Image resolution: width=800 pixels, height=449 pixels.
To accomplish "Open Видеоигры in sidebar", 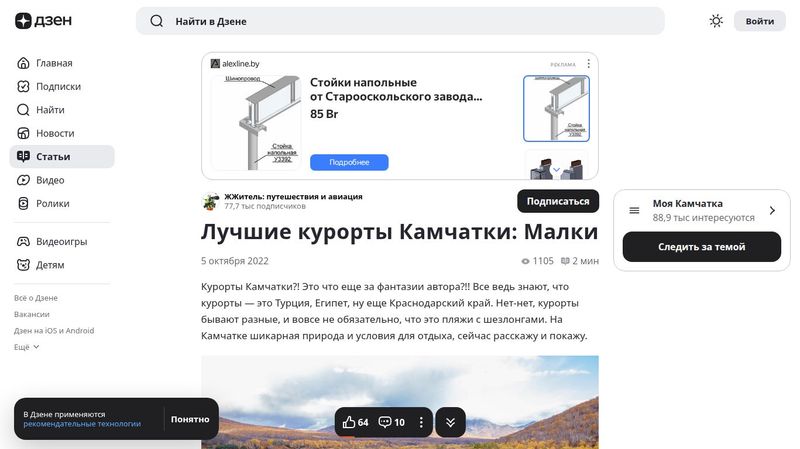I will click(62, 241).
